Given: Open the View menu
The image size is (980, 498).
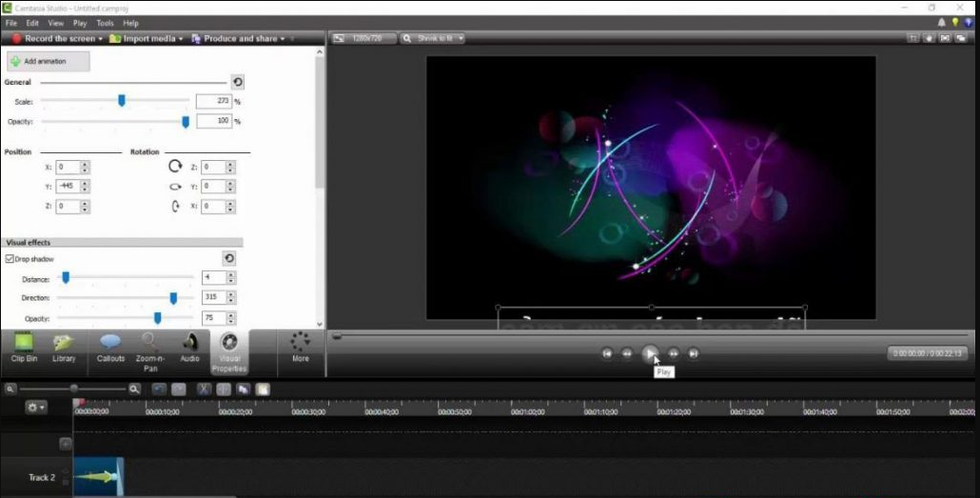Looking at the screenshot, I should pos(55,23).
